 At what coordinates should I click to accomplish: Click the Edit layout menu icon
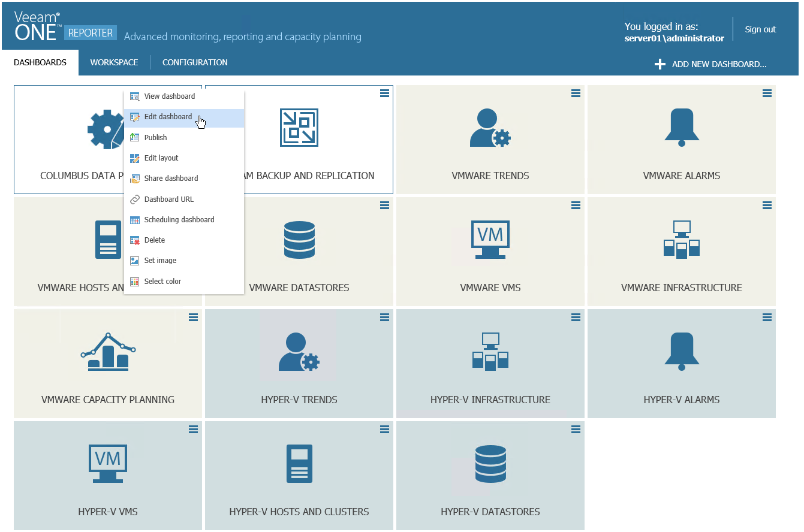coord(135,158)
